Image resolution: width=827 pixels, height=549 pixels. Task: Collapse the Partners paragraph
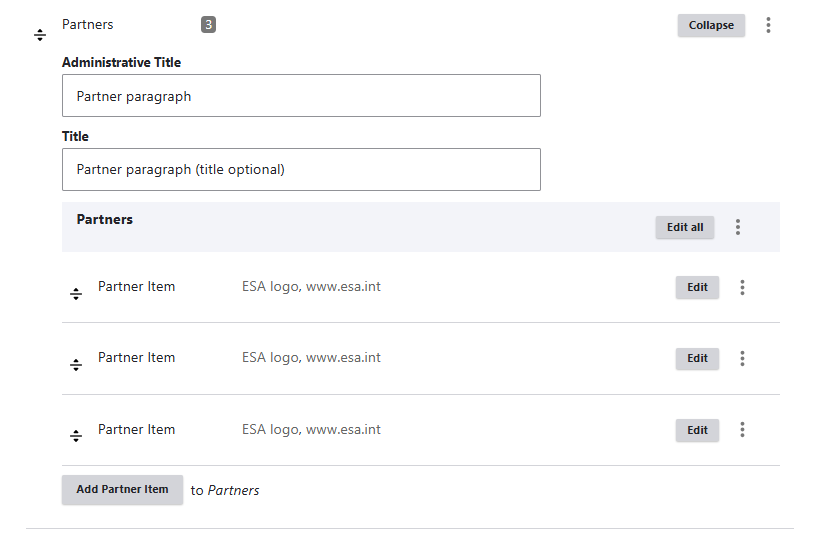pyautogui.click(x=711, y=25)
